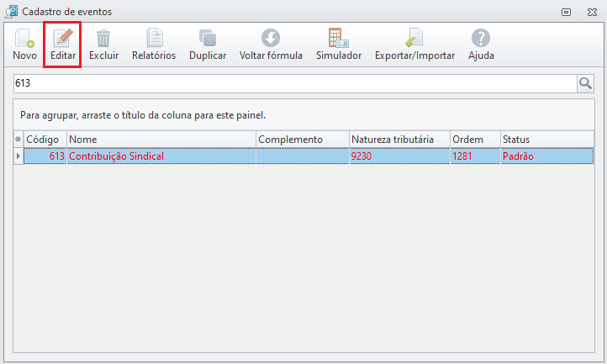607x364 pixels.
Task: Select the 613 code cell
Action: click(45, 156)
